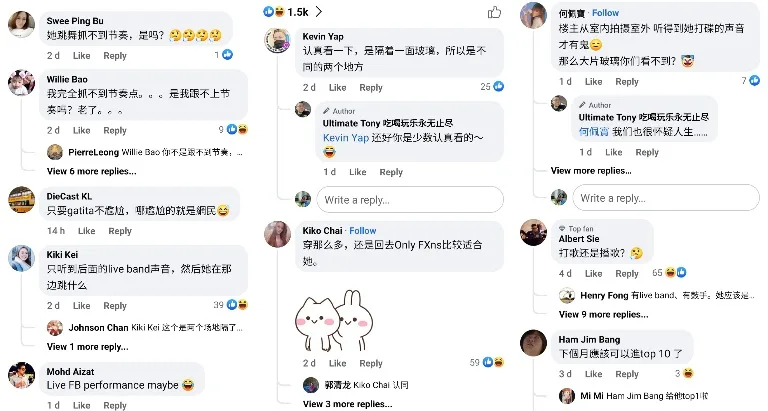768x411 pixels.
Task: Follow Kiko Chai
Action: click(x=362, y=231)
